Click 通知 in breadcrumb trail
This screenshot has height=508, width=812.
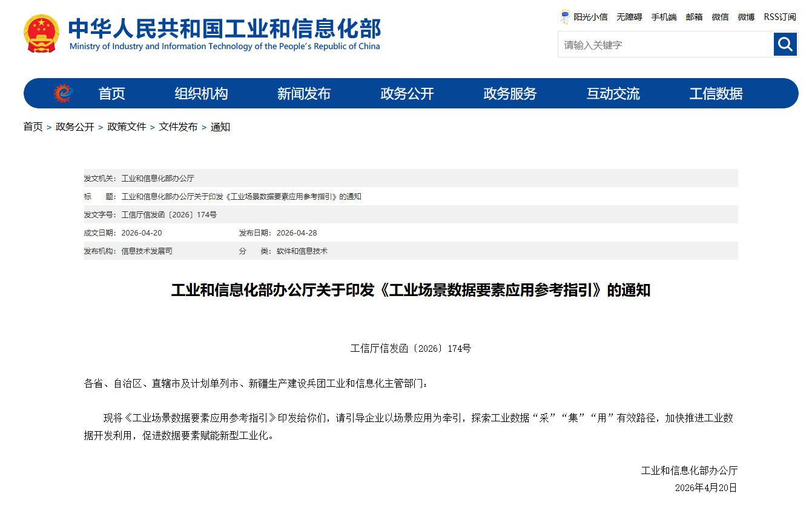pyautogui.click(x=220, y=127)
